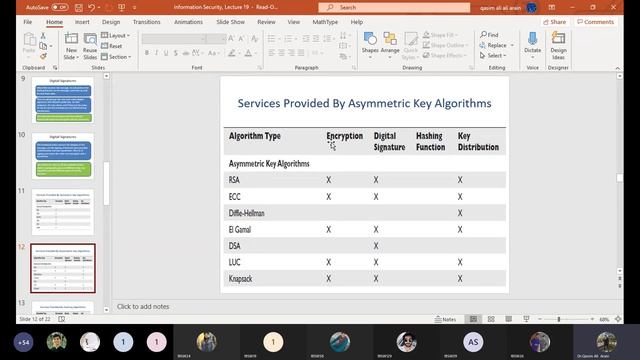
Task: Open the Arrange menu
Action: (390, 45)
